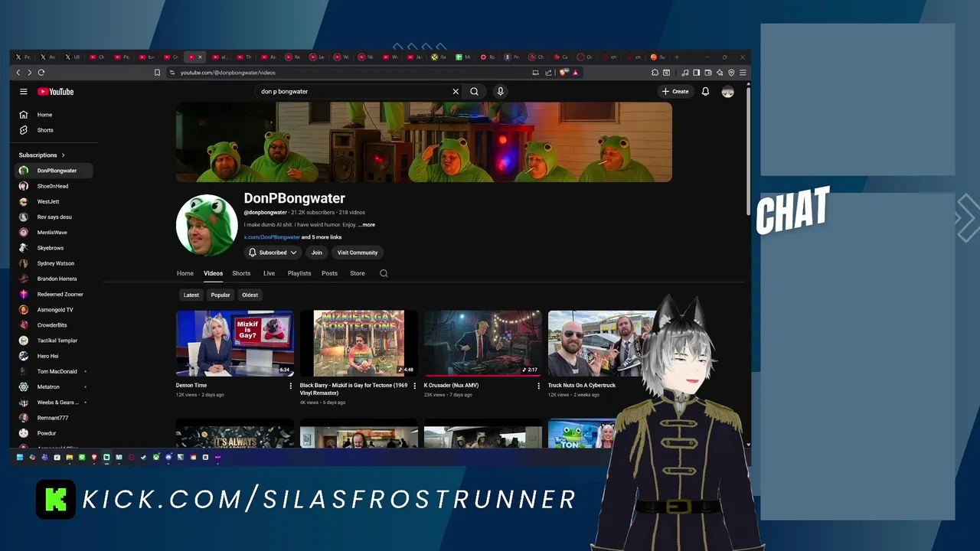Click the YouTube logo
Viewport: 980px width, 551px height.
(56, 91)
